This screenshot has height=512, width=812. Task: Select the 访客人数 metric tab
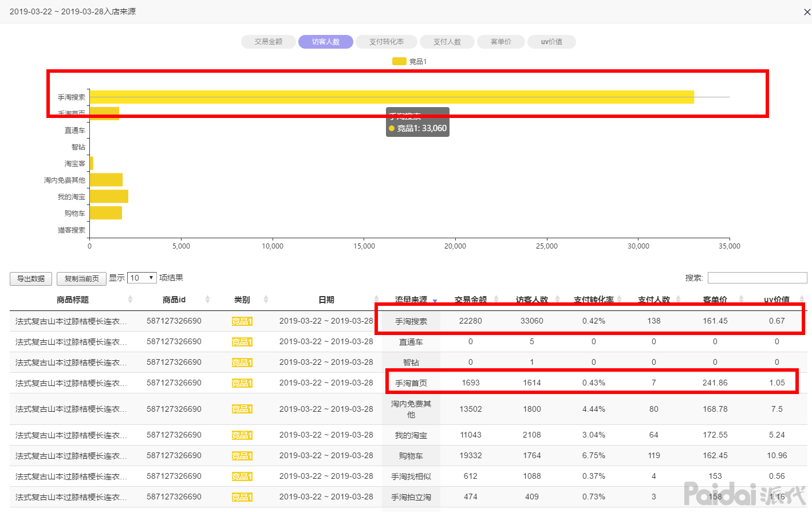click(326, 42)
